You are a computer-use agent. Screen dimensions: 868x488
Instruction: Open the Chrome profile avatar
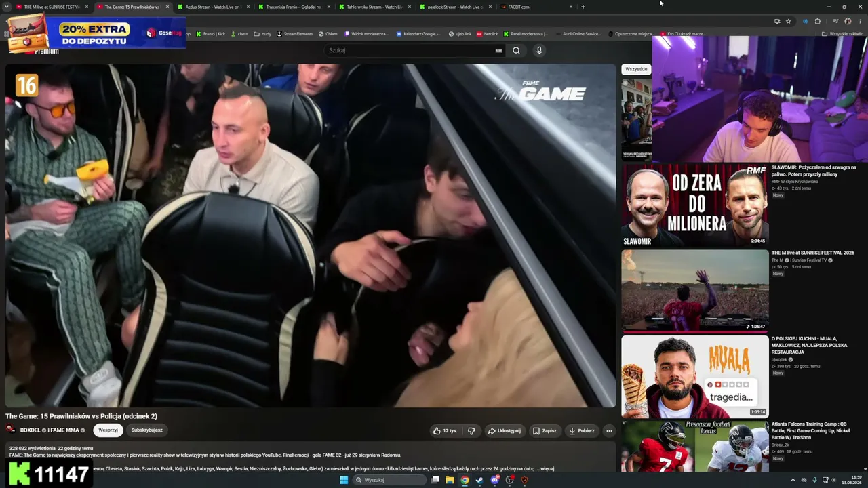click(848, 21)
